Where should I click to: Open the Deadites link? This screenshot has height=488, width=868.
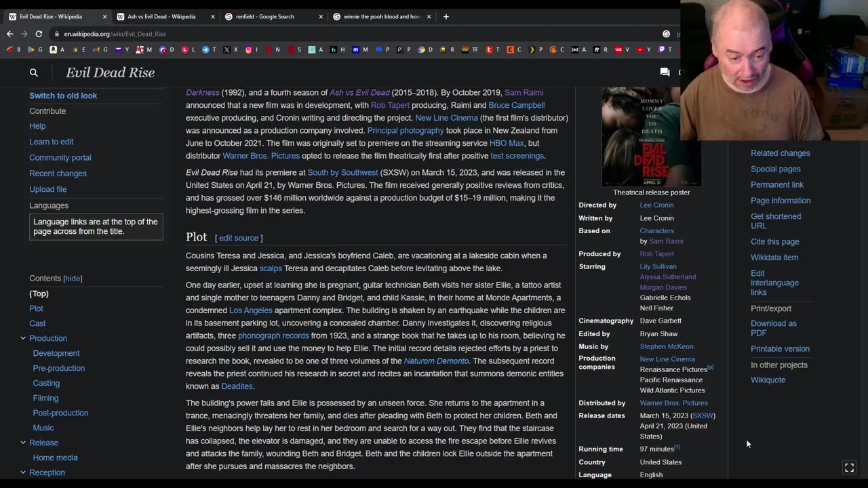237,386
